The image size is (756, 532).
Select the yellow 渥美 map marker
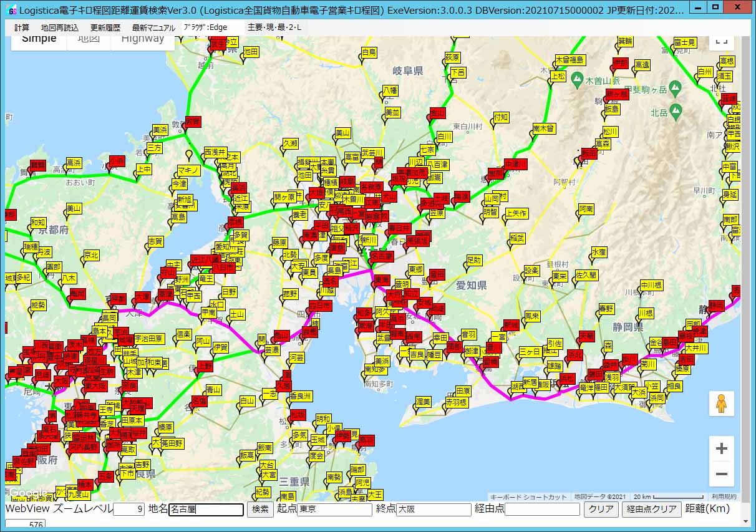424,402
